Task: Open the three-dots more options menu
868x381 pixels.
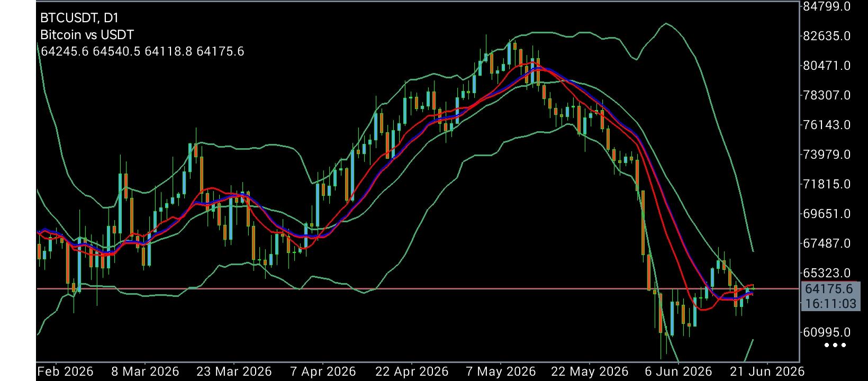Action: click(835, 346)
